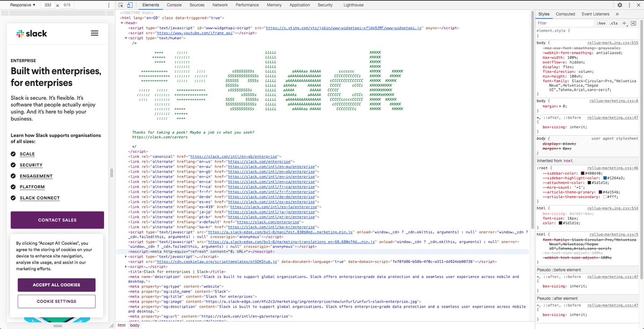Click the --article-theme-secondary white swatch
Screen dimensions: 644x329
pos(605,197)
